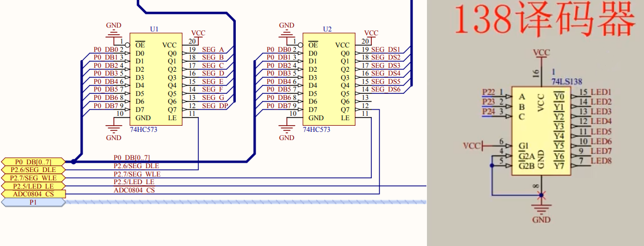Select the SEG_DS6 net label
This screenshot has height=246, width=644.
[386, 90]
